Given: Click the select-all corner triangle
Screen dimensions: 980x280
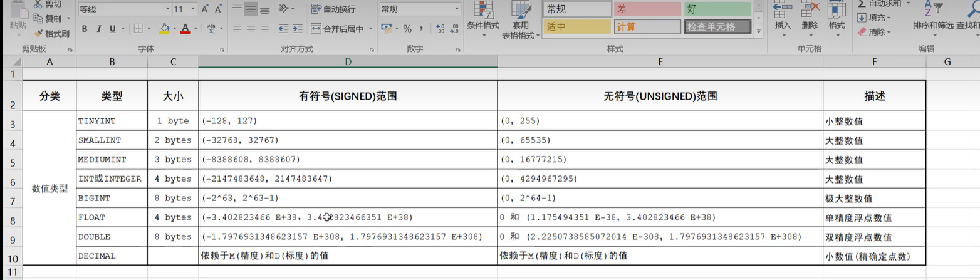Looking at the screenshot, I should pos(16,61).
